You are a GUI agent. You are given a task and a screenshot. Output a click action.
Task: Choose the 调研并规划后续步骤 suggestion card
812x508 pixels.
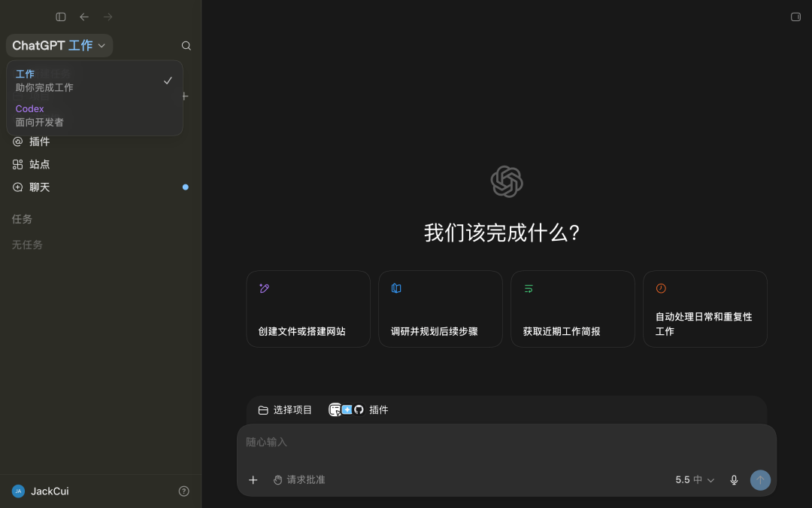[441, 309]
